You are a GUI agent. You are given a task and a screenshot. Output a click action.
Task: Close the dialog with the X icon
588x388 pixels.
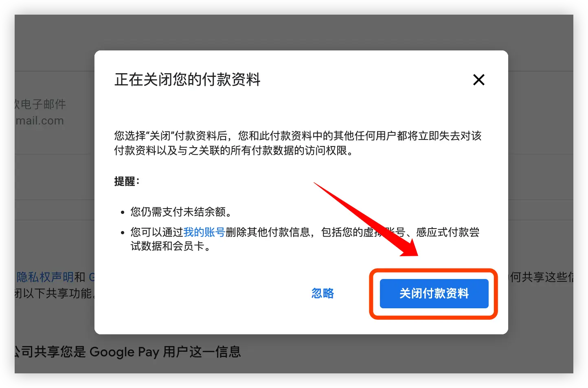pos(479,80)
